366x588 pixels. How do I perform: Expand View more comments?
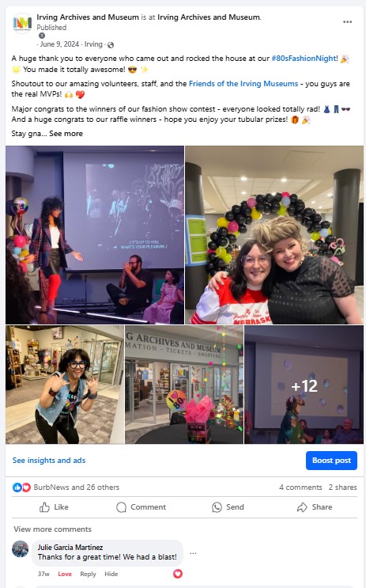tap(52, 529)
